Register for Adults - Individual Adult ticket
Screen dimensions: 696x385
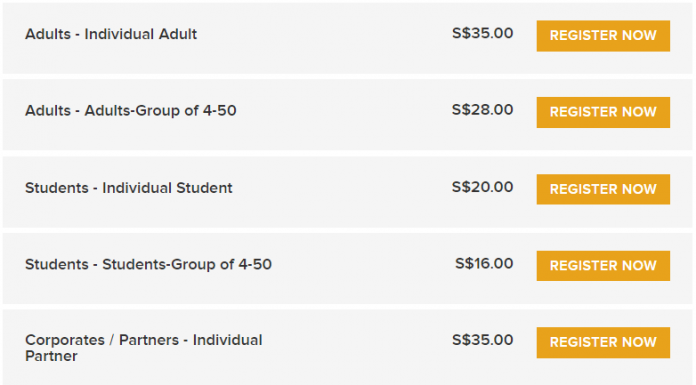tap(603, 36)
